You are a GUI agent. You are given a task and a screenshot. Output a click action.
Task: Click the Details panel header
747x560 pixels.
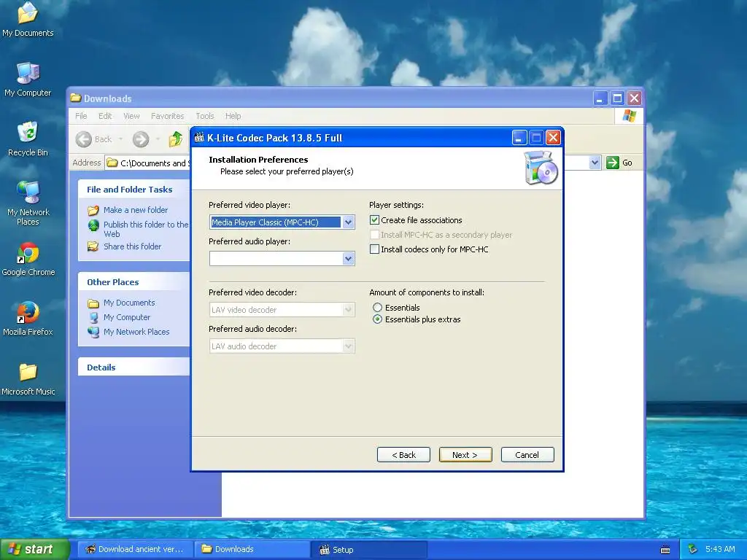134,367
